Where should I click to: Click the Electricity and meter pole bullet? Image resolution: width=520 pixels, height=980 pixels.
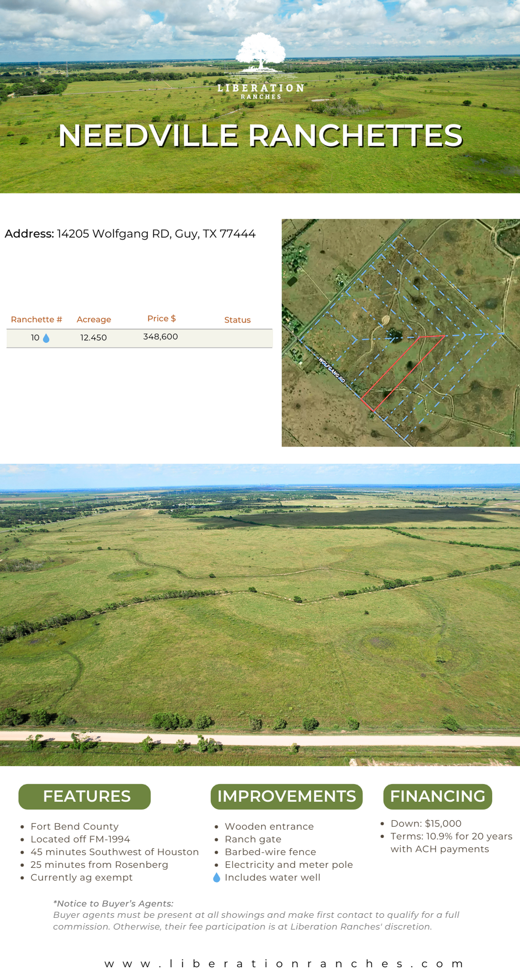289,865
